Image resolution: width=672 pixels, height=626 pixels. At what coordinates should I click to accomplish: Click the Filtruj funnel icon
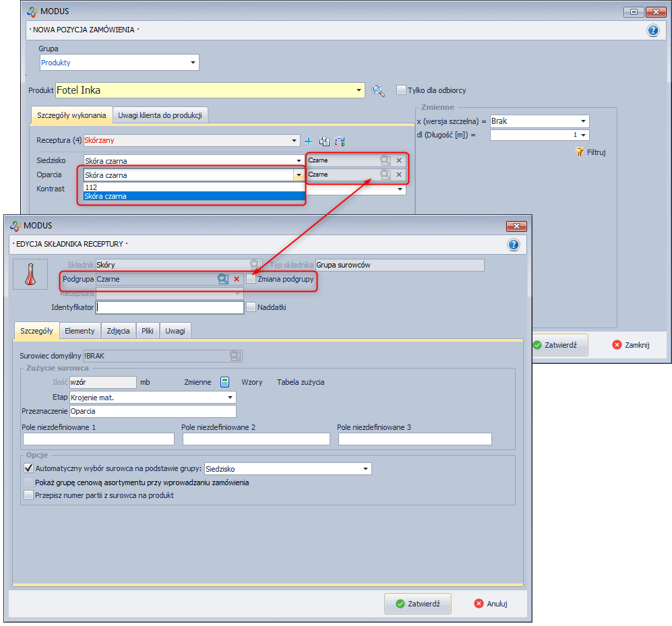(579, 152)
